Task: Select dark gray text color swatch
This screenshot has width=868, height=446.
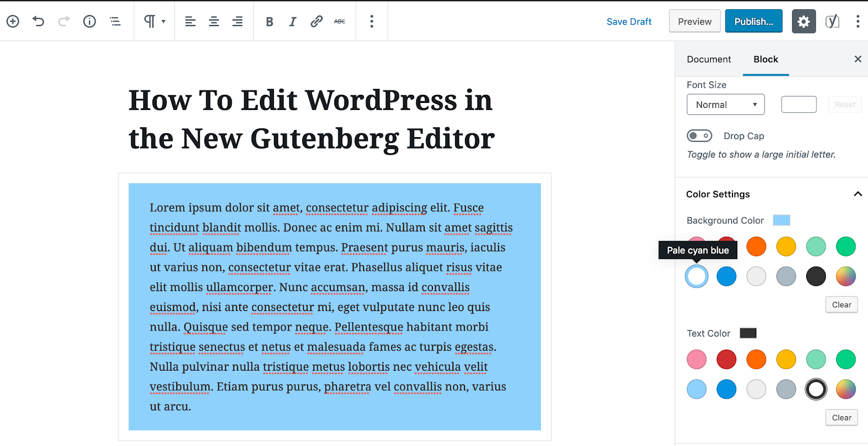Action: 816,389
